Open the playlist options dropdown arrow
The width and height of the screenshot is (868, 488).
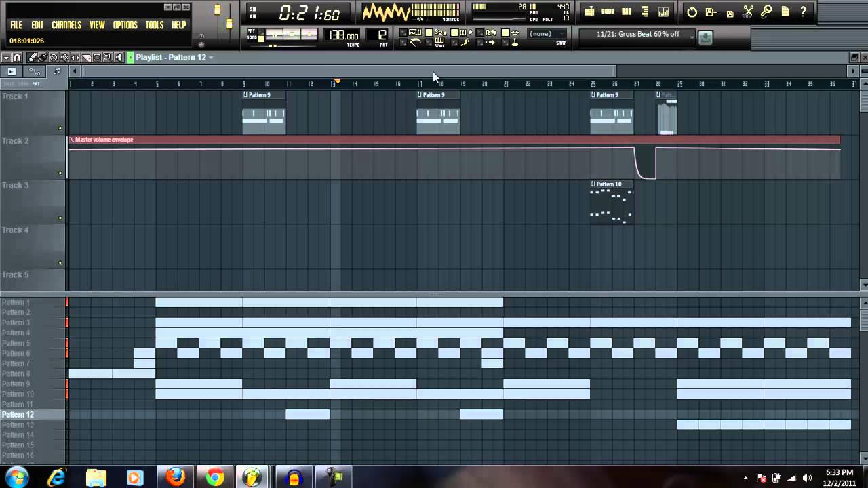click(x=6, y=58)
